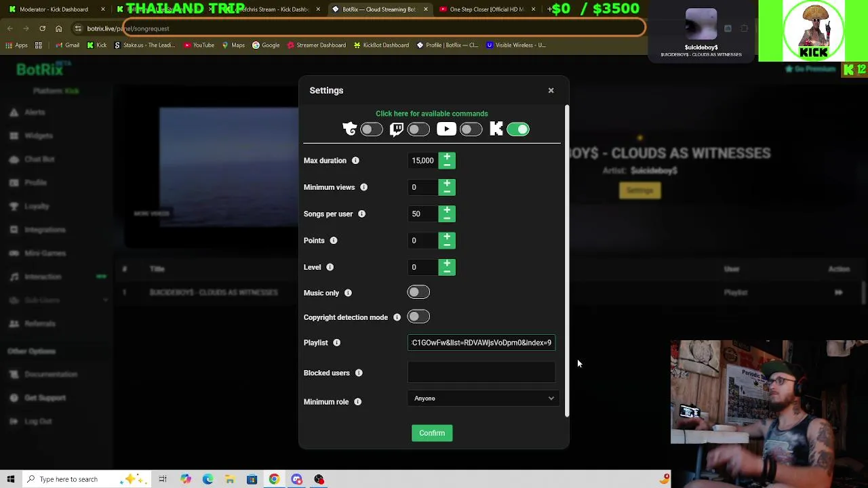Open Google bookmark

click(266, 45)
